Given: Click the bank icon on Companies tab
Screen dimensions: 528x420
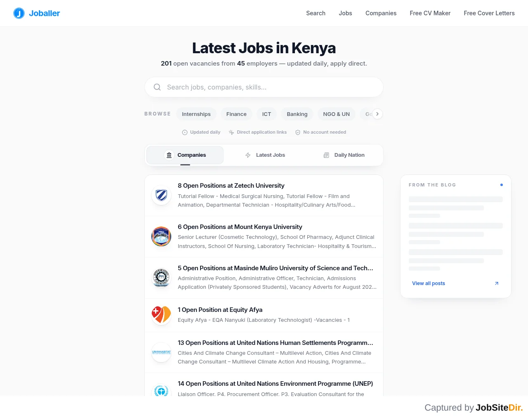Looking at the screenshot, I should [x=169, y=155].
